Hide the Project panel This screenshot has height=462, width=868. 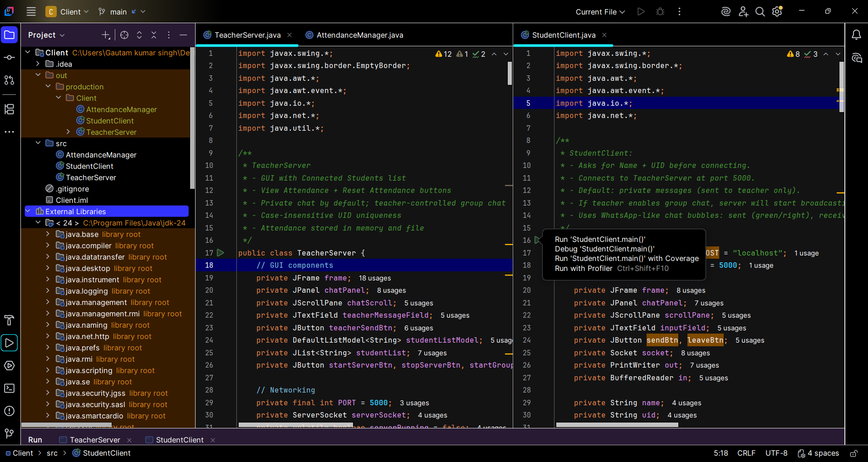(x=183, y=35)
